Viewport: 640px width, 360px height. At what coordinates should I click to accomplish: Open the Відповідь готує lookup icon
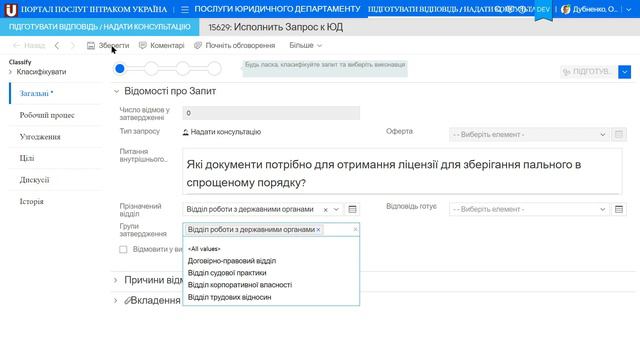619,209
